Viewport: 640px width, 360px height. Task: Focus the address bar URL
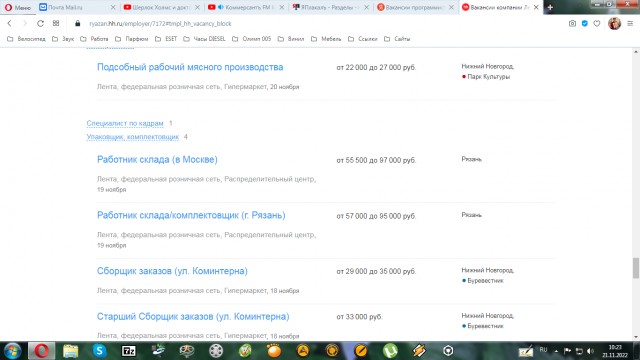point(160,24)
